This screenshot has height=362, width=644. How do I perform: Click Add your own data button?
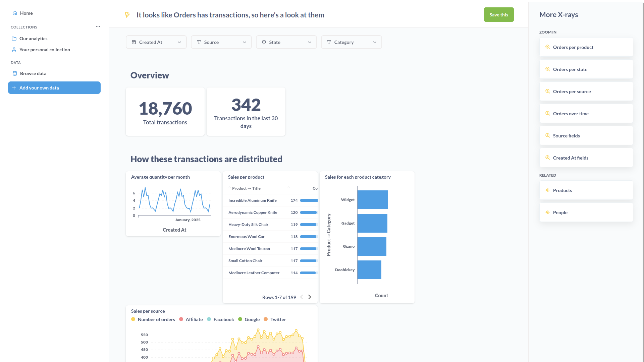pos(54,88)
